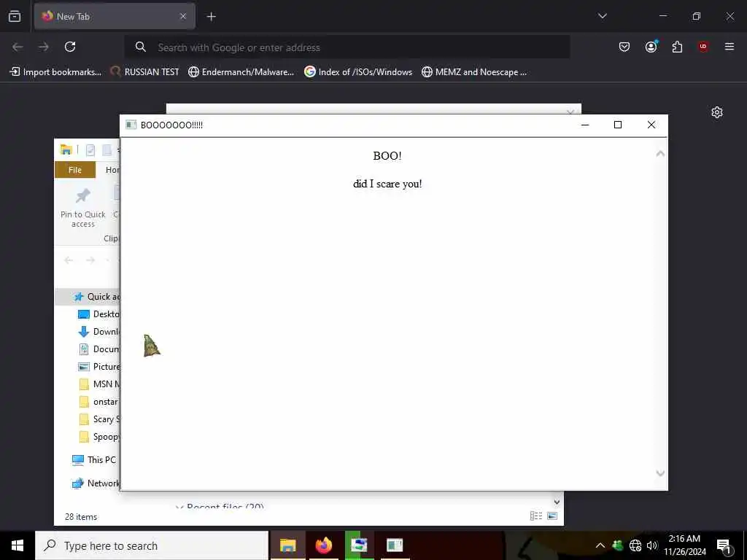Viewport: 747px width, 560px height.
Task: Open uBlock Origin extension icon
Action: (703, 47)
